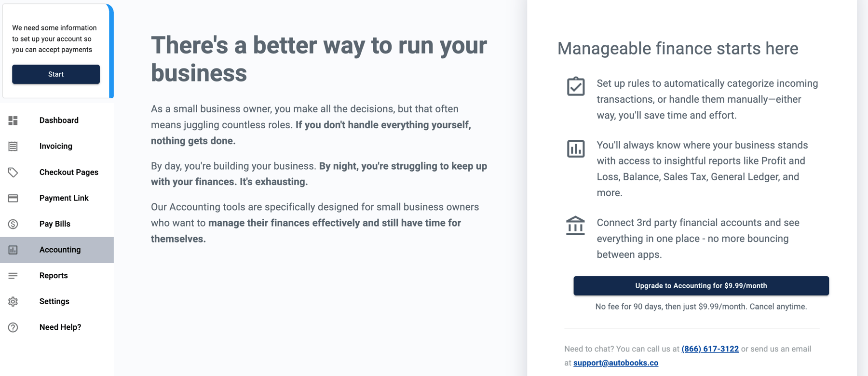This screenshot has height=376, width=868.
Task: Click the Settings gear icon
Action: pyautogui.click(x=13, y=302)
